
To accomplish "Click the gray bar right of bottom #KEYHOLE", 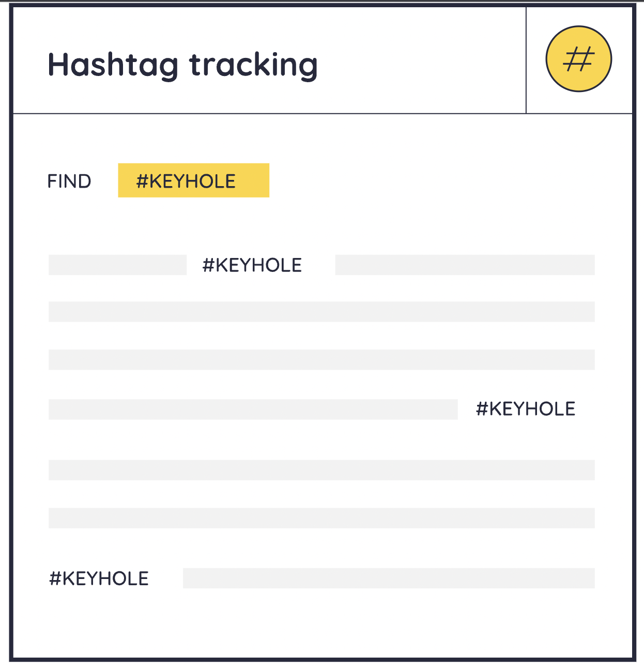I will point(389,578).
